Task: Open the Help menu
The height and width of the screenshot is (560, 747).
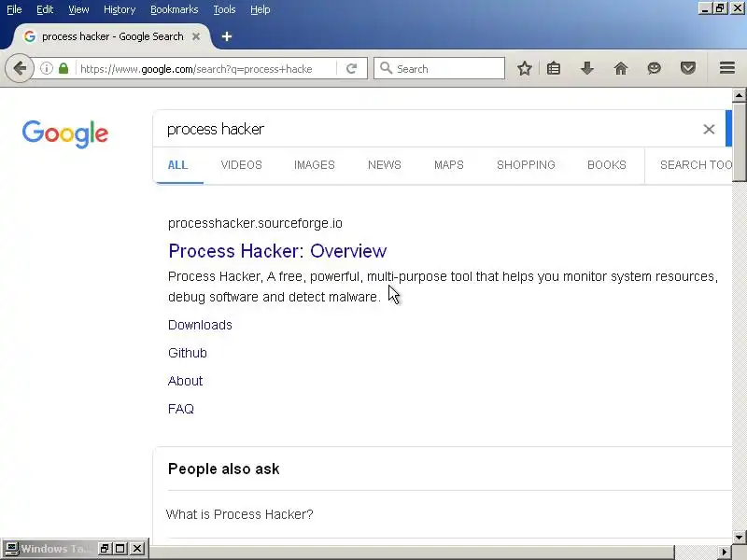Action: click(261, 9)
